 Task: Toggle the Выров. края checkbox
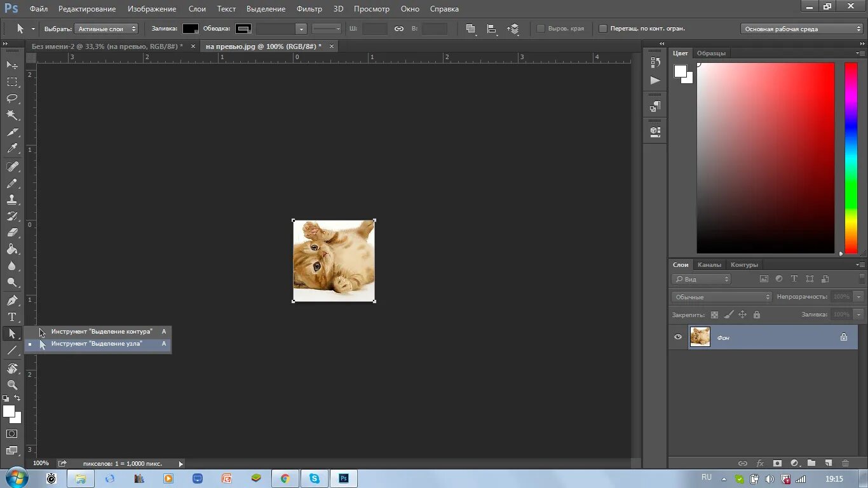[541, 29]
